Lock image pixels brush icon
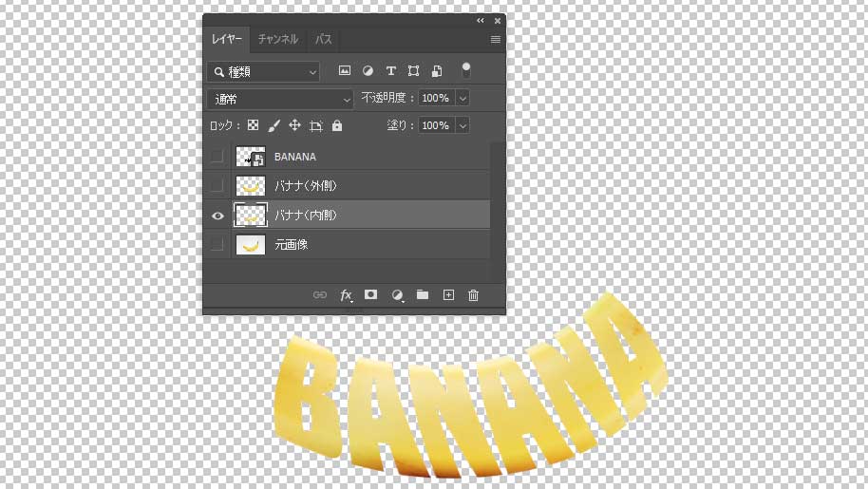This screenshot has height=489, width=868. [x=274, y=125]
